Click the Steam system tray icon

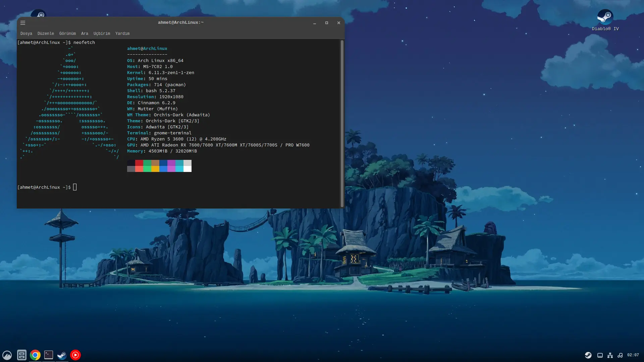[x=588, y=355]
